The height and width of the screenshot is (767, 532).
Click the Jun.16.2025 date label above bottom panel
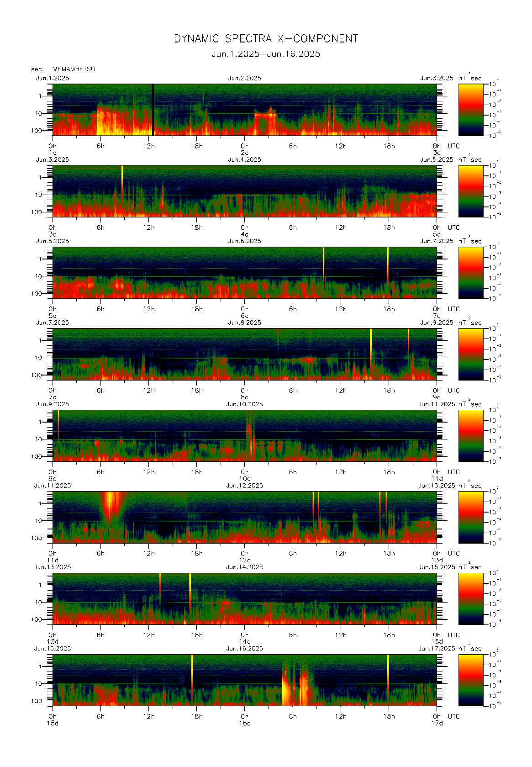pos(245,649)
